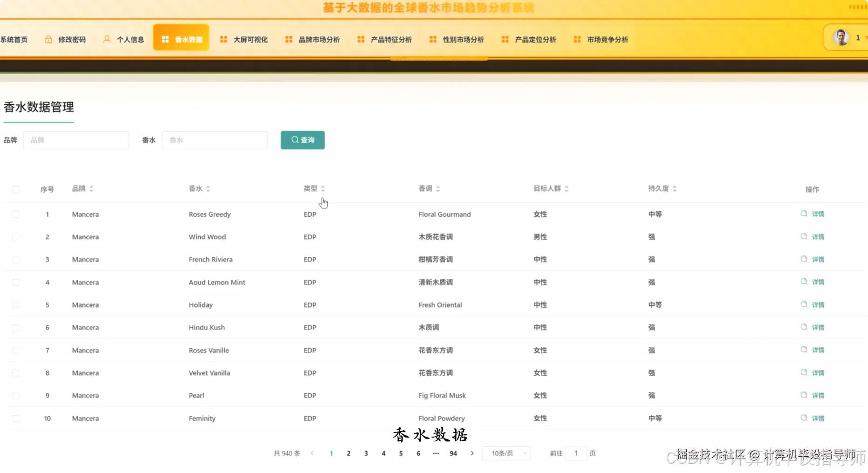The height and width of the screenshot is (473, 868).
Task: Toggle the select-all checkbox in table header
Action: point(16,189)
